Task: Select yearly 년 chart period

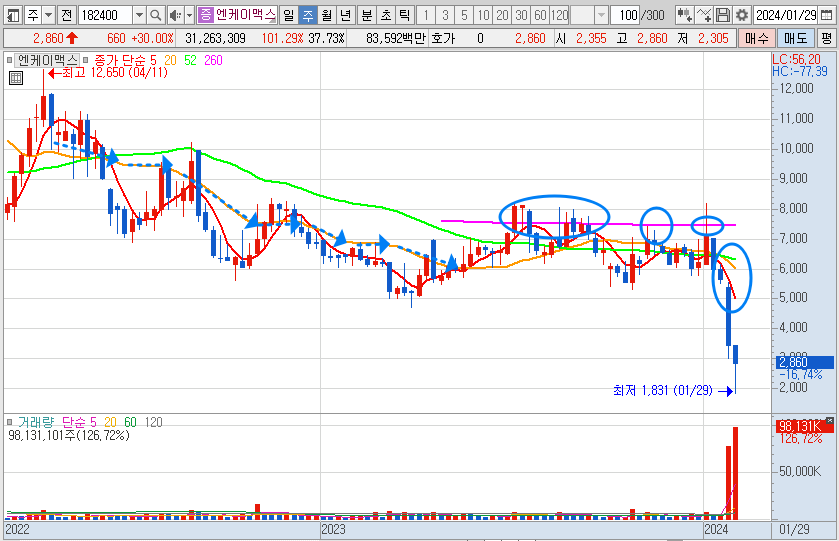Action: 346,15
